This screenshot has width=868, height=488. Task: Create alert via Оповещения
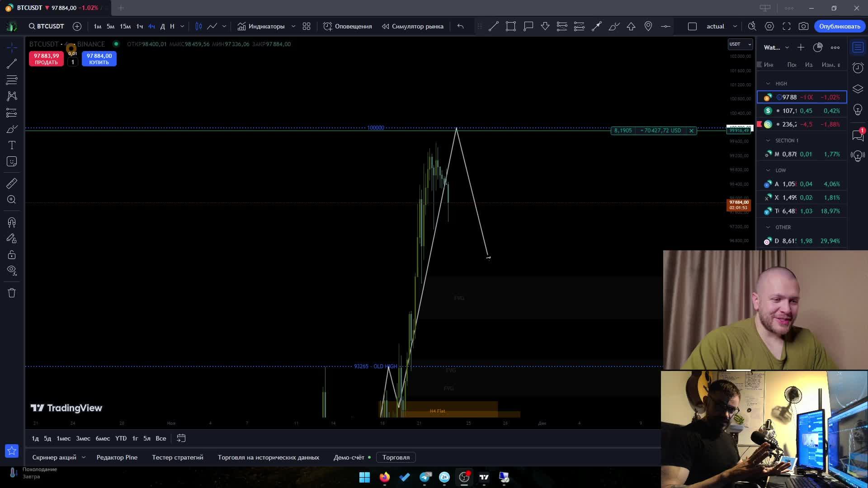click(x=348, y=26)
